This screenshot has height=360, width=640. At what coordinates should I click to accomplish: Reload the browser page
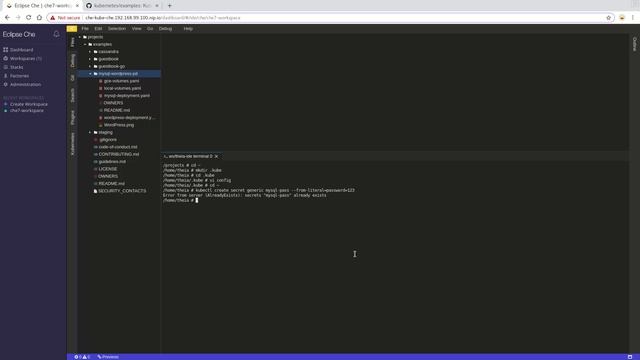point(29,18)
